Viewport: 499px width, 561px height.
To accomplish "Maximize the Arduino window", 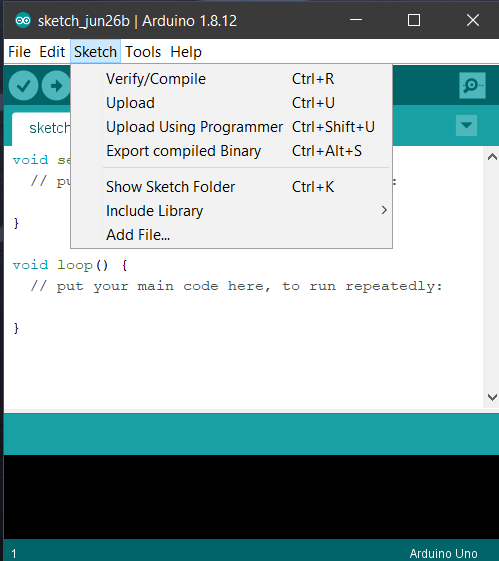I will click(414, 20).
